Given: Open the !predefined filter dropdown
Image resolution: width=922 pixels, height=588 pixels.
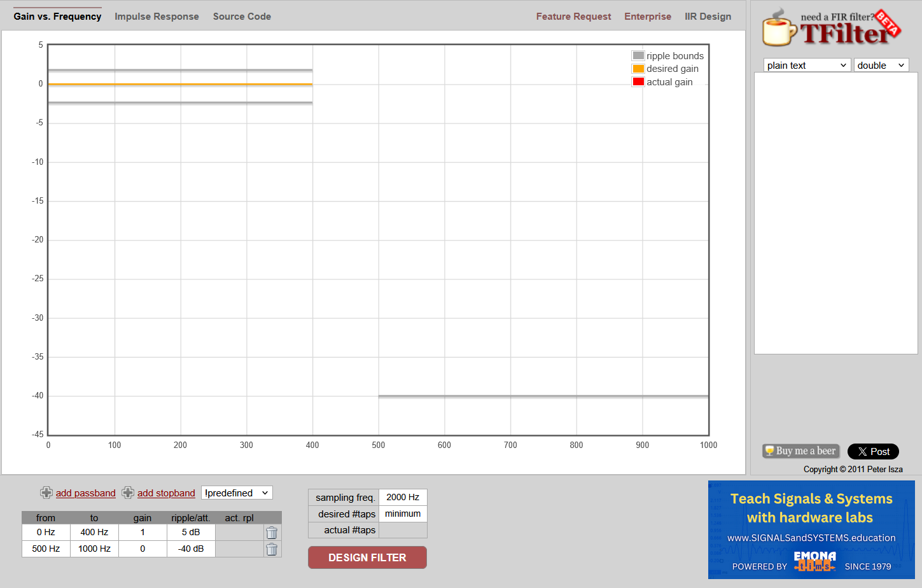Looking at the screenshot, I should (237, 493).
